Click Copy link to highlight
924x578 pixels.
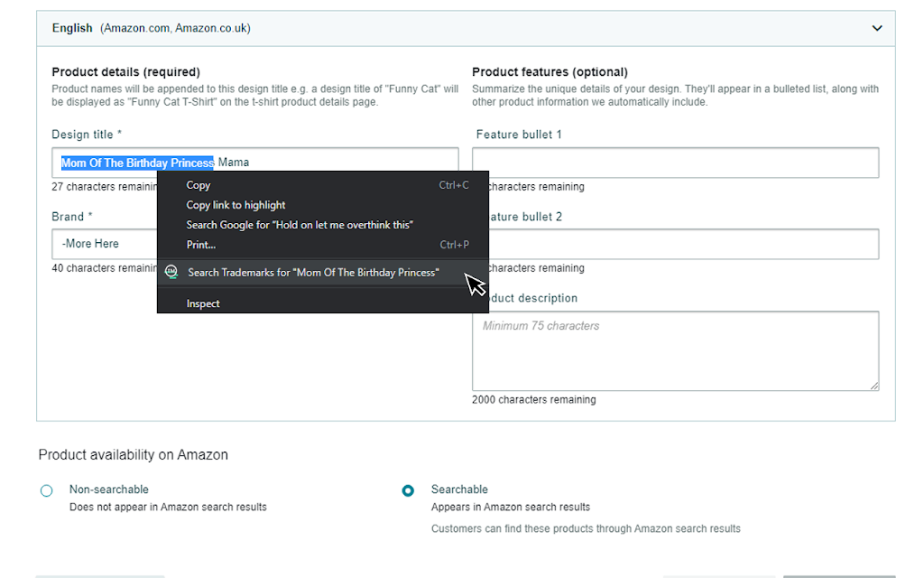pyautogui.click(x=236, y=205)
